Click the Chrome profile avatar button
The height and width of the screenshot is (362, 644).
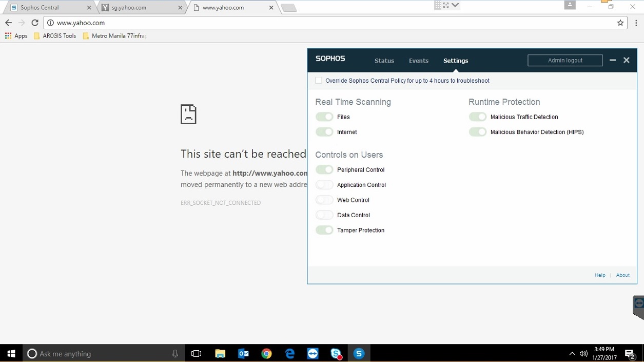click(570, 5)
